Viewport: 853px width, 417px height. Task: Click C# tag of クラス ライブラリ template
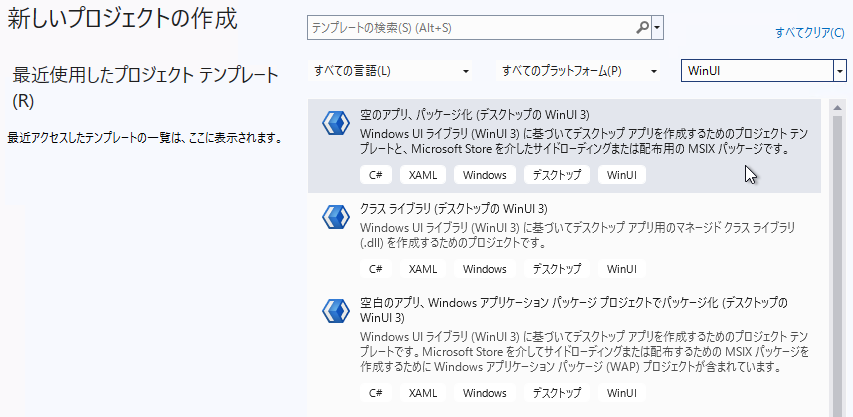tap(376, 269)
